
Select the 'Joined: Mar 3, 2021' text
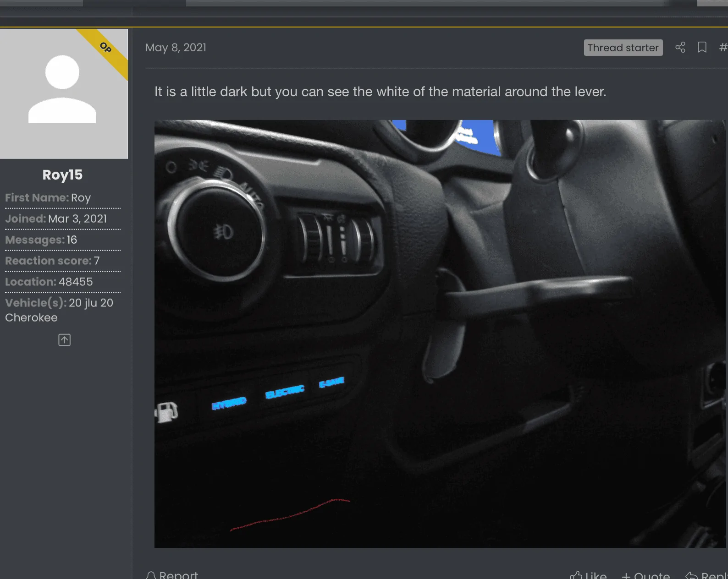[x=56, y=218]
